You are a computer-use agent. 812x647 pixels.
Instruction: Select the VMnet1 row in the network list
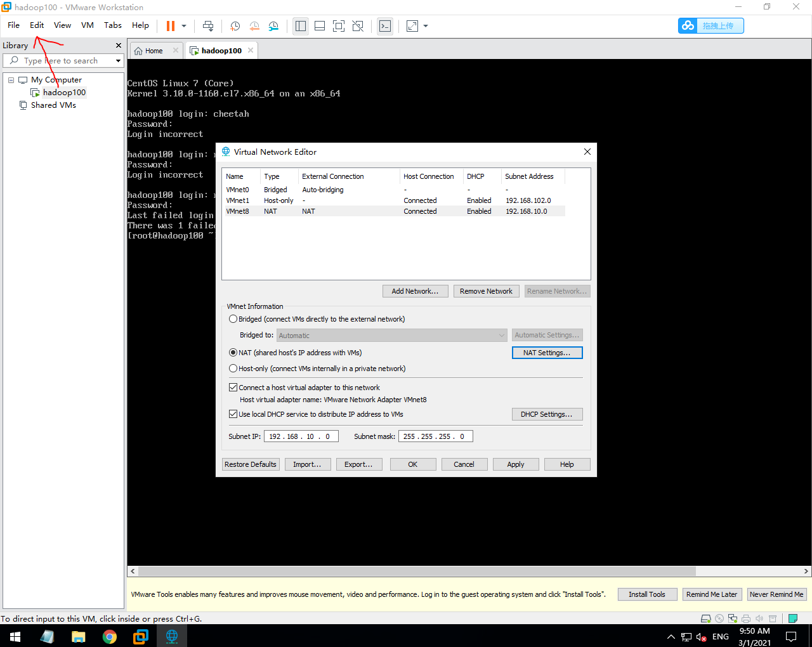pyautogui.click(x=393, y=200)
